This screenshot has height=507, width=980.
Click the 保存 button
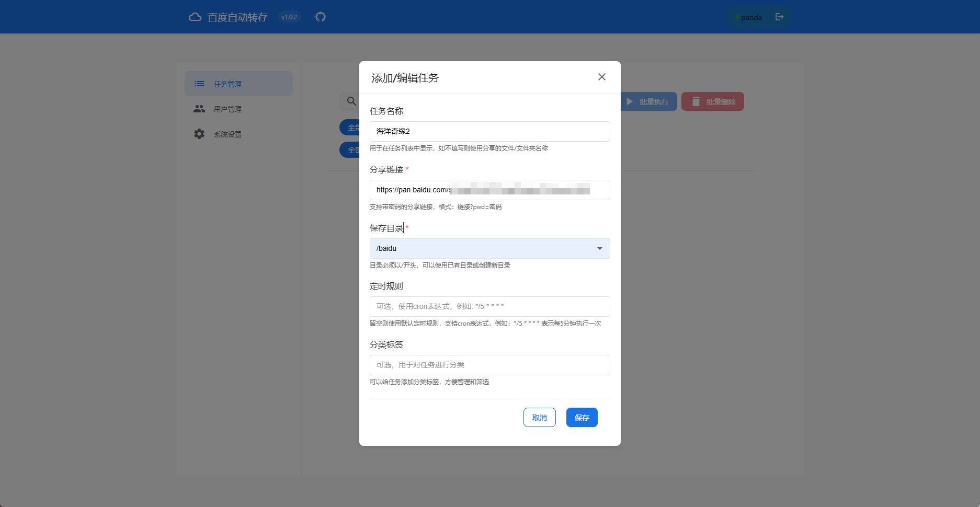[582, 417]
